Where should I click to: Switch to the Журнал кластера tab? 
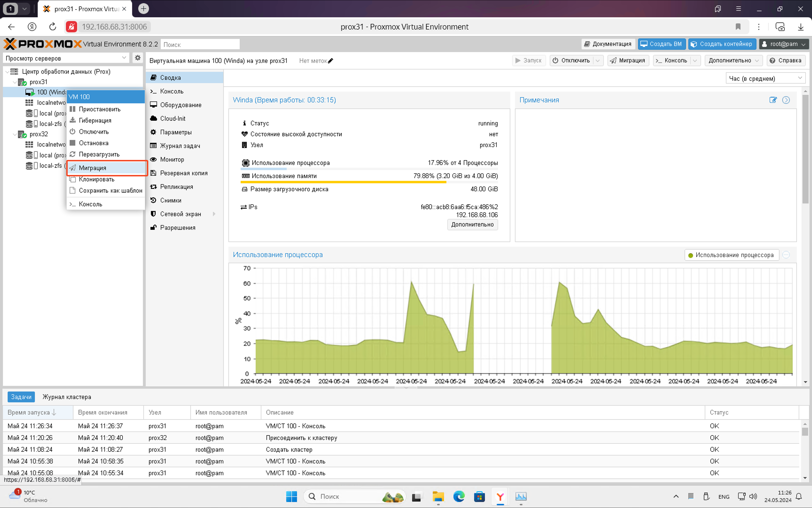click(x=67, y=397)
